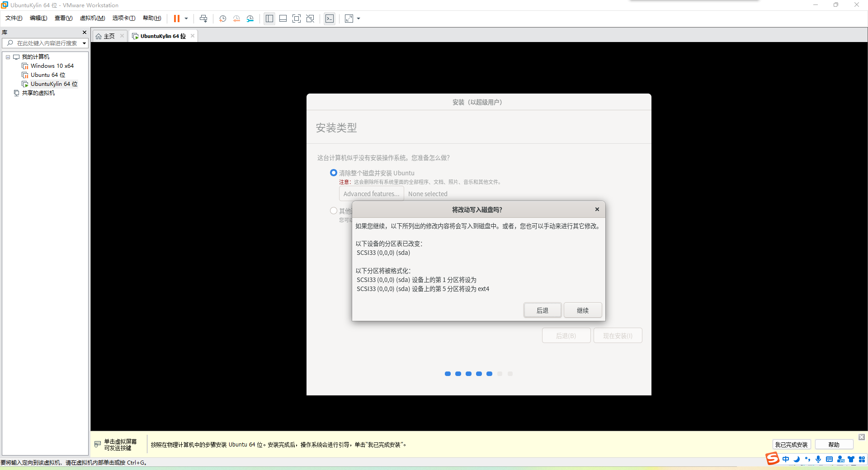868x470 pixels.
Task: Click 我已完成安装 button
Action: click(x=791, y=445)
